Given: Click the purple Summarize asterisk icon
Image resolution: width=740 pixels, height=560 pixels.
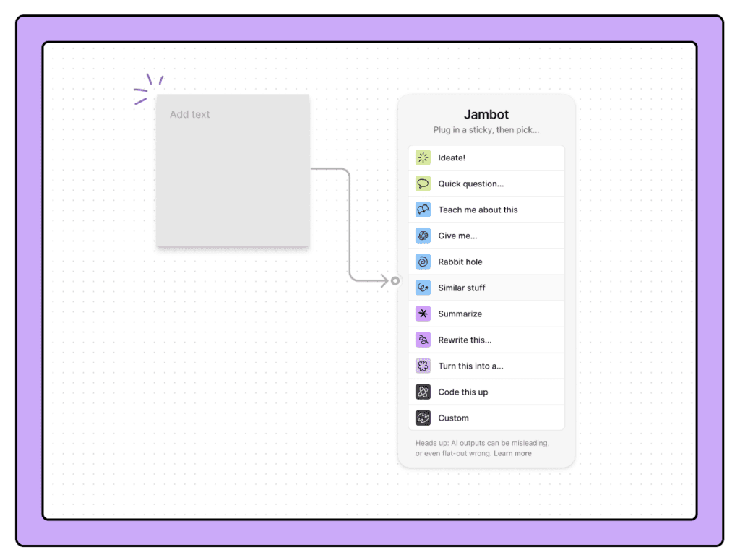Looking at the screenshot, I should coord(423,314).
